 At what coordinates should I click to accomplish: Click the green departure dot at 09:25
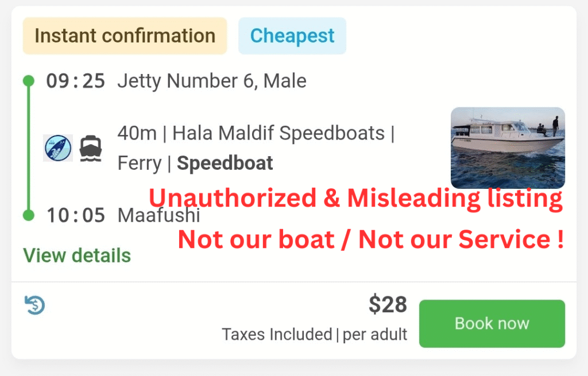click(29, 81)
